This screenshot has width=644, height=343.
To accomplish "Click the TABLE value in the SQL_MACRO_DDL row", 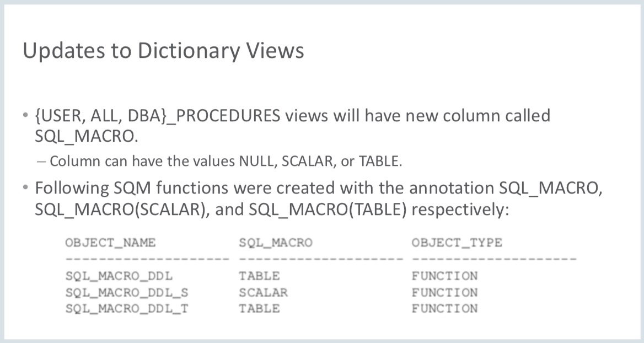I will pyautogui.click(x=259, y=276).
